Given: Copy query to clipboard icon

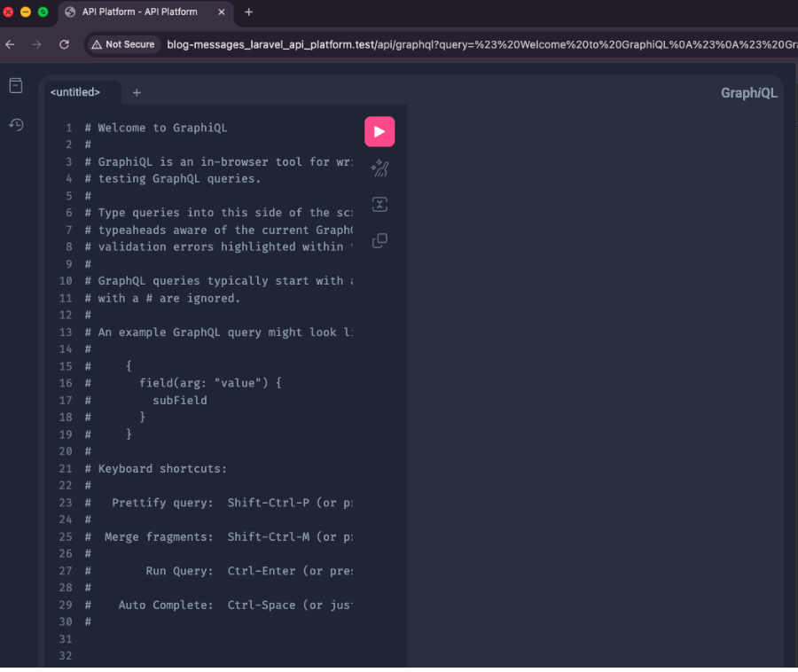Looking at the screenshot, I should tap(379, 240).
